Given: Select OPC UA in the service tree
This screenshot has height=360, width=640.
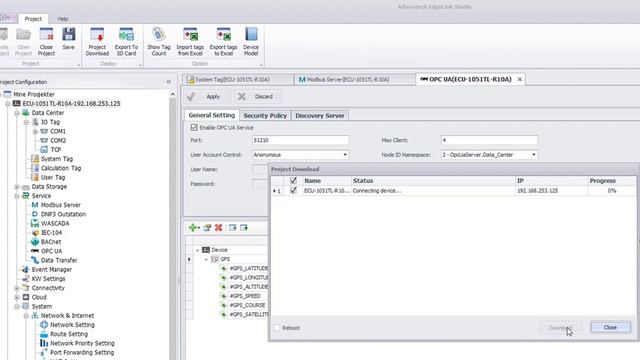Looking at the screenshot, I should point(51,251).
